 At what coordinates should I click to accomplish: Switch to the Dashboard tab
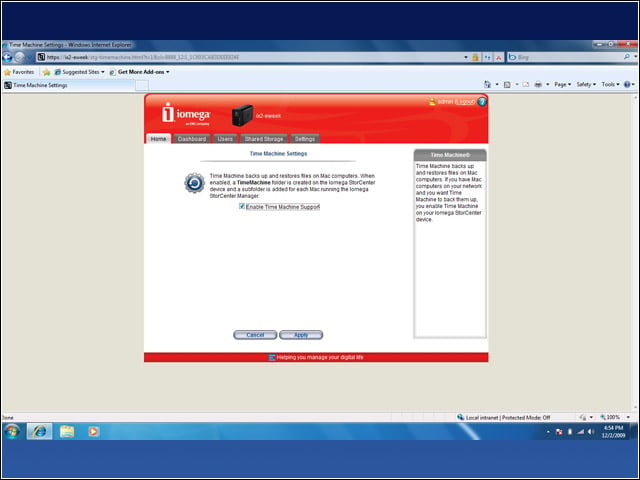pyautogui.click(x=192, y=139)
